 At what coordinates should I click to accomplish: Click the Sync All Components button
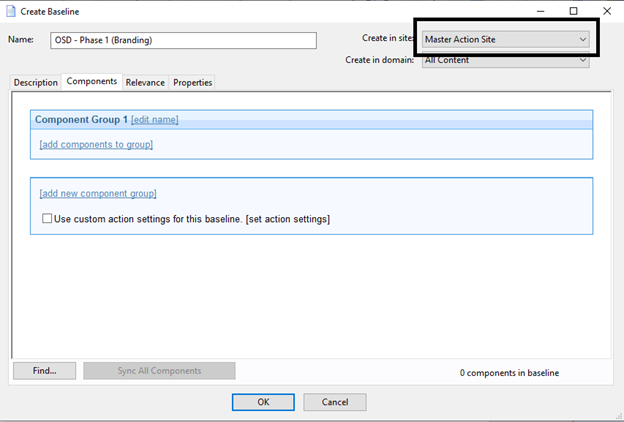click(159, 371)
